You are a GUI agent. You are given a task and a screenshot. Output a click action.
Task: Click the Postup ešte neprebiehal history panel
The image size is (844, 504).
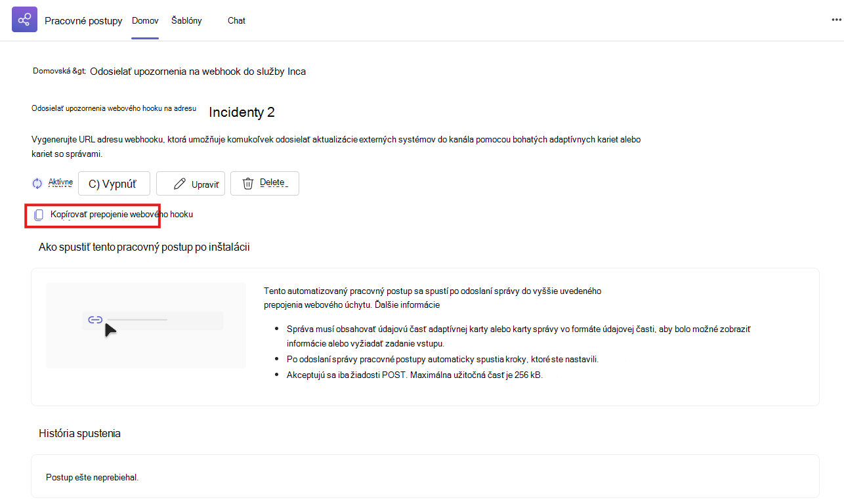point(425,476)
